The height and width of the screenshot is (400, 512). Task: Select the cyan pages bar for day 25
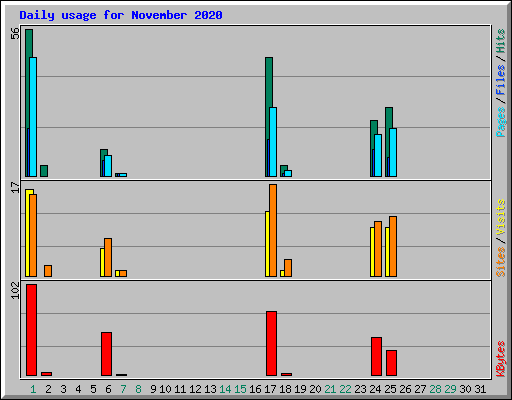(x=393, y=152)
